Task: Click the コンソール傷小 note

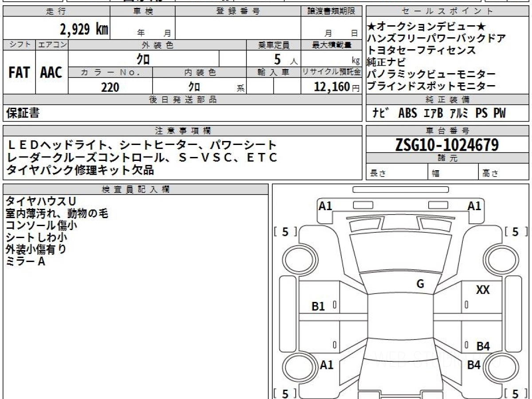Action: coord(41,226)
